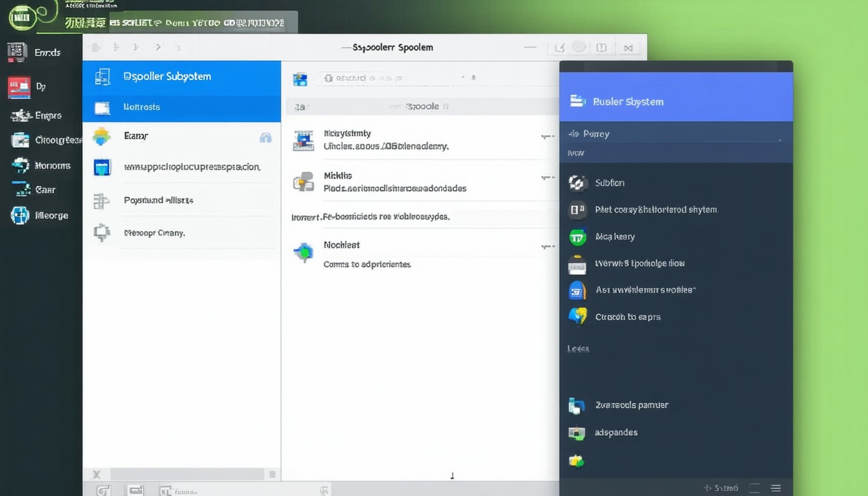
Task: Toggle the bell icon beside Eamr
Action: tap(265, 137)
